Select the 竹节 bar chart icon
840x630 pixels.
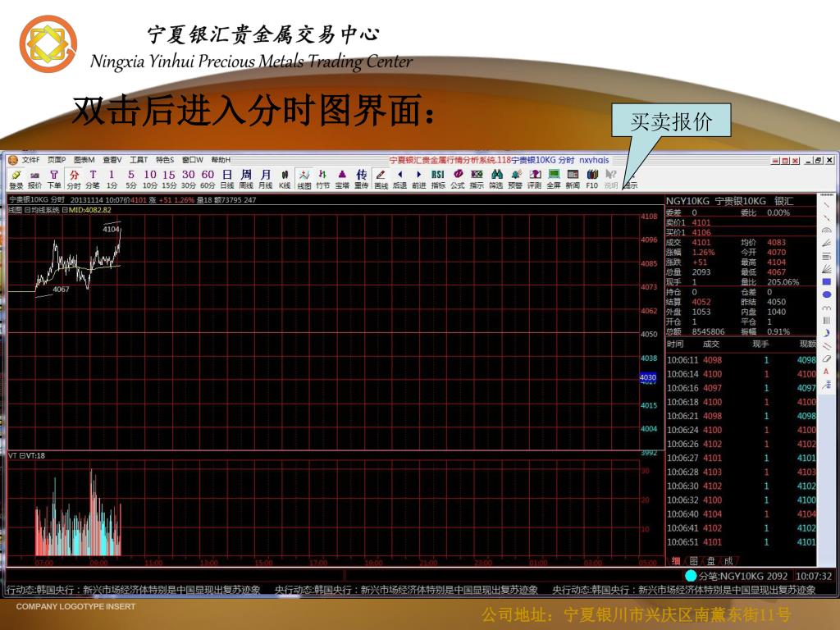click(x=323, y=179)
